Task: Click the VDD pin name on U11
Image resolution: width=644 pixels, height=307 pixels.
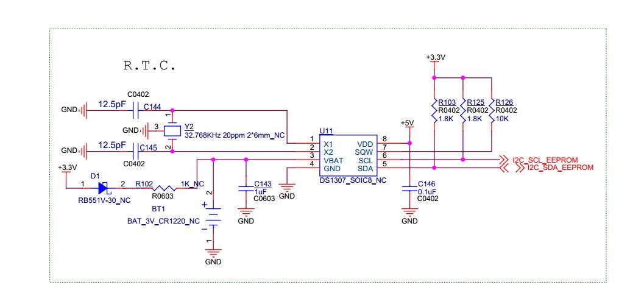Action: pos(365,144)
